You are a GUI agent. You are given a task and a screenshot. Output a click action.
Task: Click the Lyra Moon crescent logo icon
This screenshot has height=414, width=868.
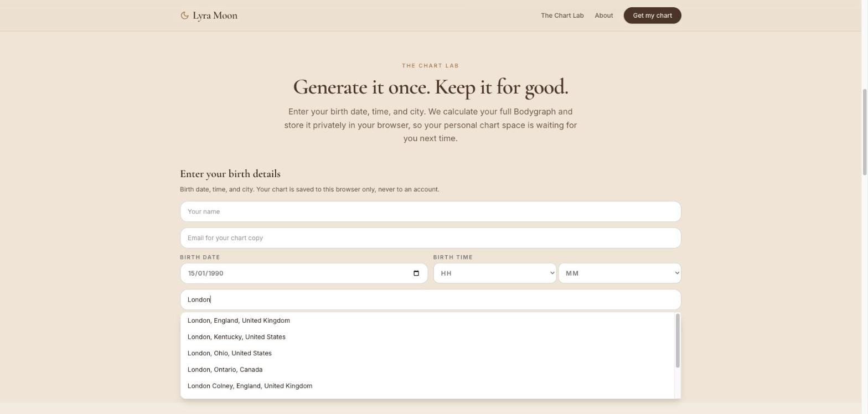185,15
